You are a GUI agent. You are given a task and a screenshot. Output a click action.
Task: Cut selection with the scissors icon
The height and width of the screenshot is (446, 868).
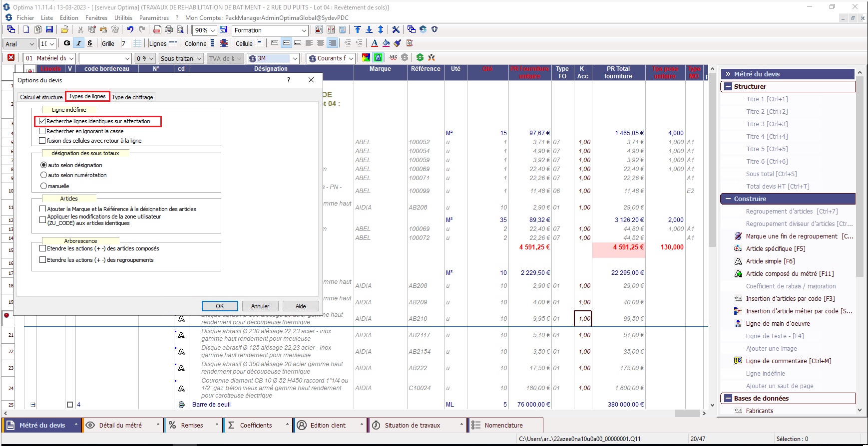click(80, 29)
